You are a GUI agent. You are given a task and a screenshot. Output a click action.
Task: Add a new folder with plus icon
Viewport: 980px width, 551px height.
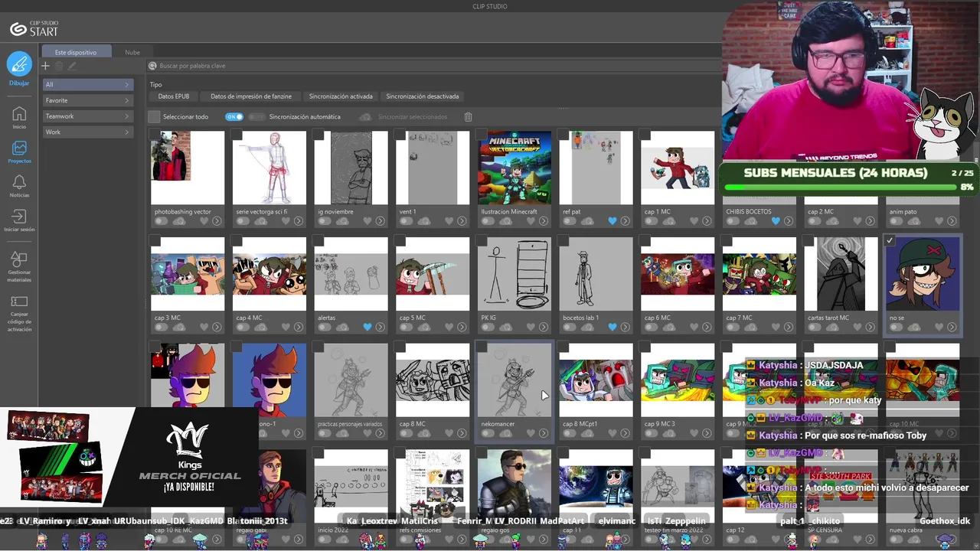click(x=46, y=67)
